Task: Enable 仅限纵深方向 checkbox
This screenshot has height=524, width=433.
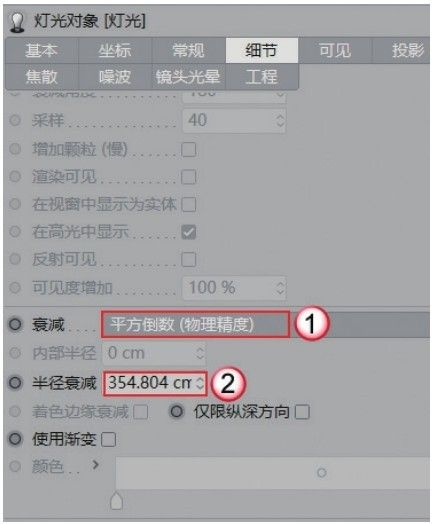Action: tap(302, 412)
